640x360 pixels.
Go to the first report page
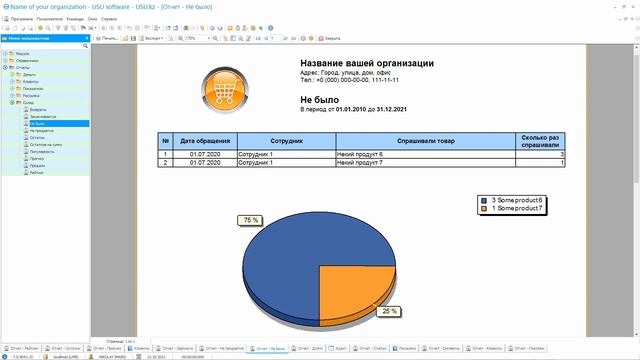pyautogui.click(x=258, y=38)
